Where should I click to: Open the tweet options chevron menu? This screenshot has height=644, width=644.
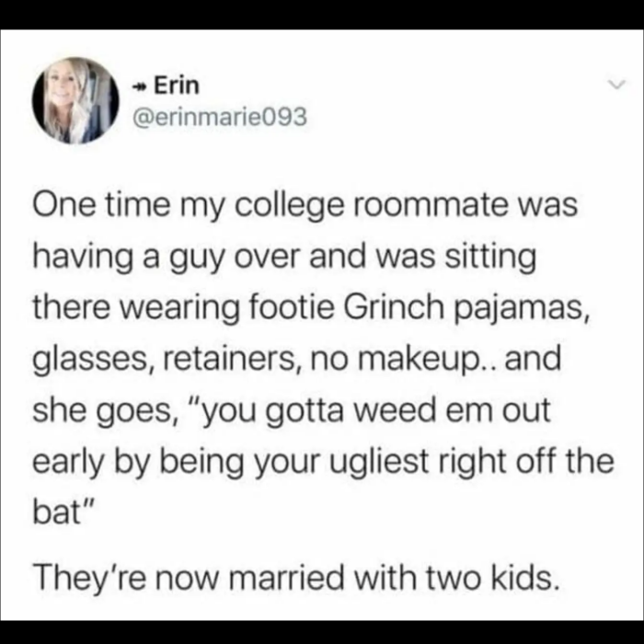coord(616,85)
